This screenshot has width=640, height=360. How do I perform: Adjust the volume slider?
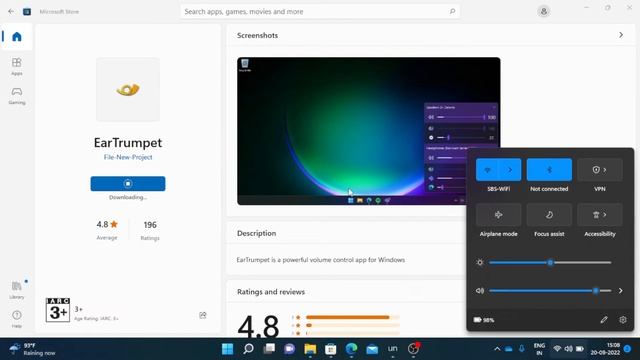pyautogui.click(x=550, y=291)
